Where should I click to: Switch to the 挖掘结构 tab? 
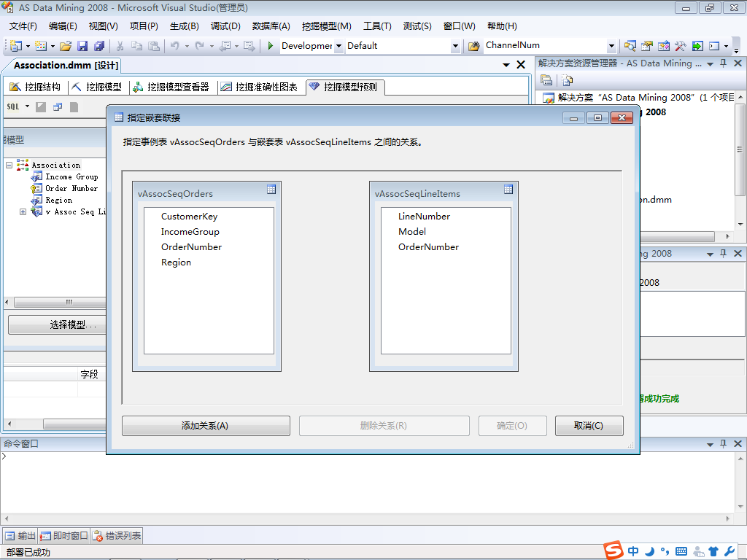36,87
